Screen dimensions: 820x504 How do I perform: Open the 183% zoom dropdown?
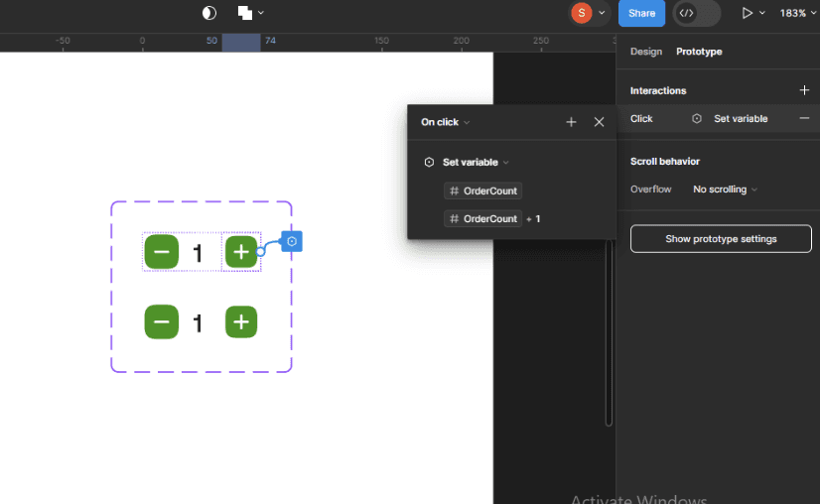tap(797, 13)
